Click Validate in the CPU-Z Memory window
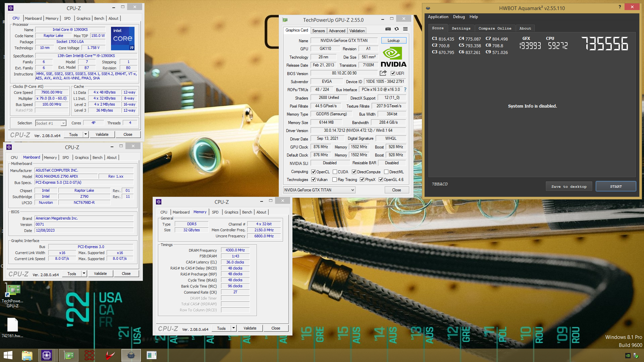The height and width of the screenshot is (362, 644). [x=250, y=328]
